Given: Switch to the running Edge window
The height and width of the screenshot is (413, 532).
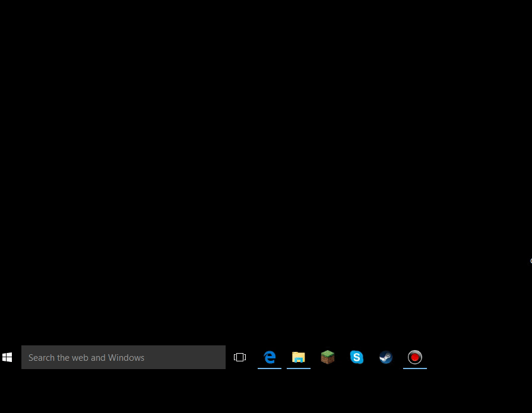Looking at the screenshot, I should tap(270, 357).
